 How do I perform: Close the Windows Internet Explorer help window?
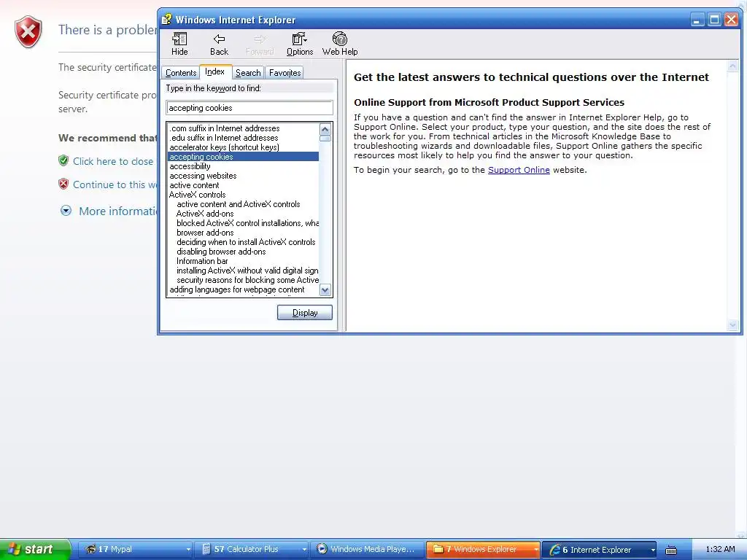[x=731, y=20]
